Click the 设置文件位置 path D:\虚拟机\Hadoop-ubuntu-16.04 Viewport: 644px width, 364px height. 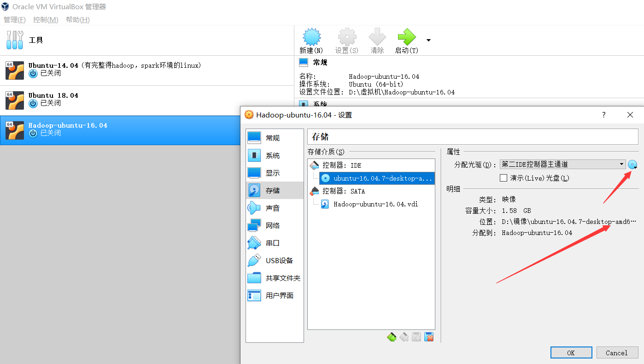coord(402,92)
